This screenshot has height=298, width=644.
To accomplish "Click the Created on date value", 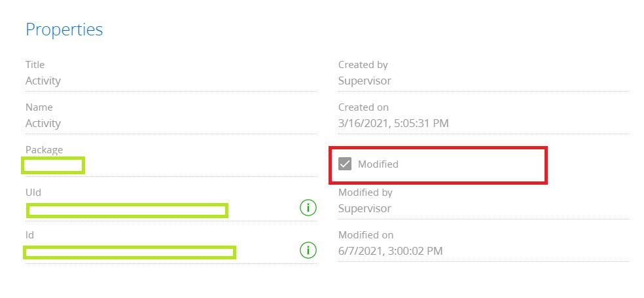I will pyautogui.click(x=393, y=123).
